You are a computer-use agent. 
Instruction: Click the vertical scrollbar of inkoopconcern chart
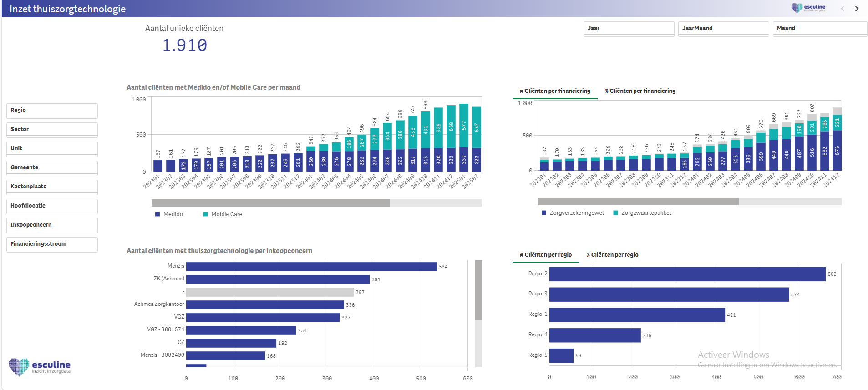(478, 290)
